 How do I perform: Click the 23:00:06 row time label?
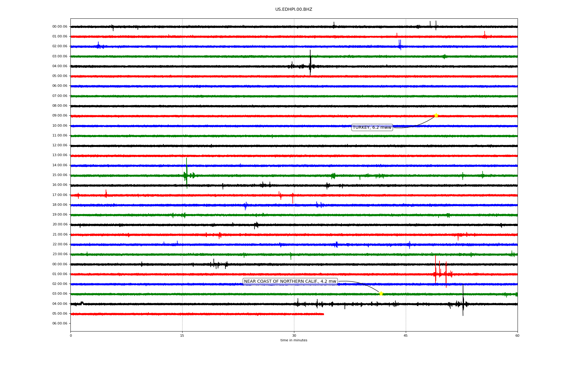pyautogui.click(x=60, y=254)
